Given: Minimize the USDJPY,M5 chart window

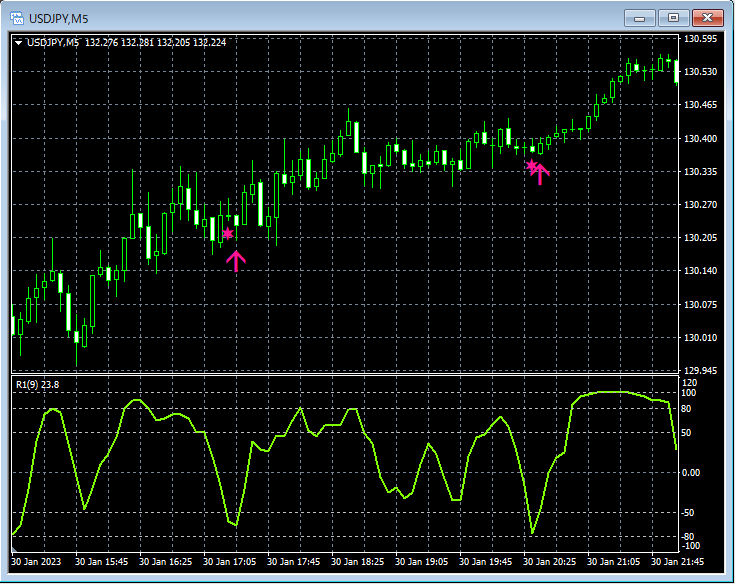Looking at the screenshot, I should tap(639, 18).
